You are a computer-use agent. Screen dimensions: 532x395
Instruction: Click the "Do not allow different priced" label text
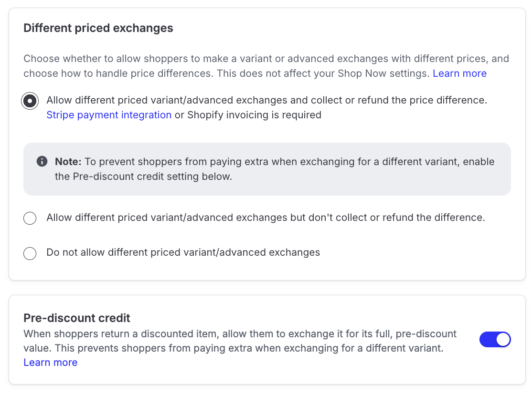[183, 252]
